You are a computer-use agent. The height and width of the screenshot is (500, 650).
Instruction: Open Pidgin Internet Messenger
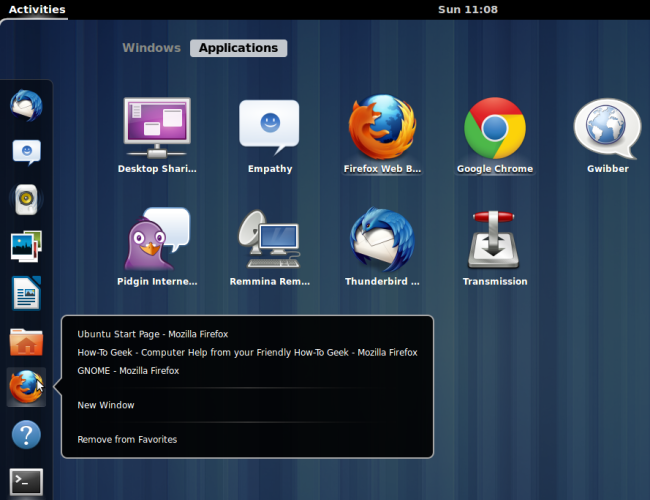click(x=157, y=247)
